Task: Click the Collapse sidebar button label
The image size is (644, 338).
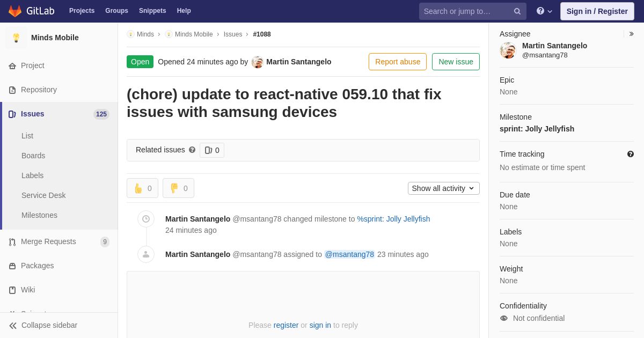Action: (x=49, y=325)
